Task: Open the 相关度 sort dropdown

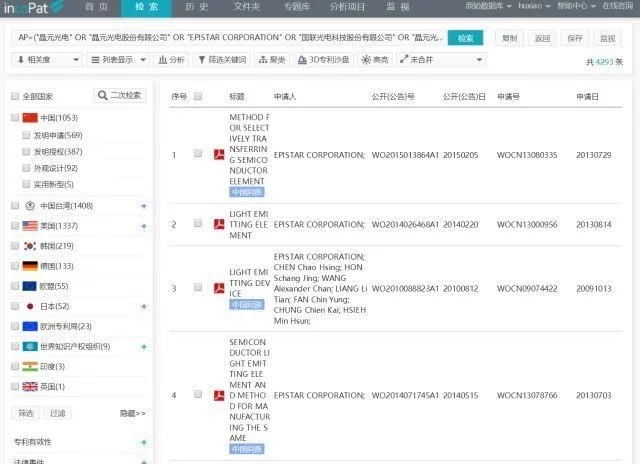Action: point(41,60)
